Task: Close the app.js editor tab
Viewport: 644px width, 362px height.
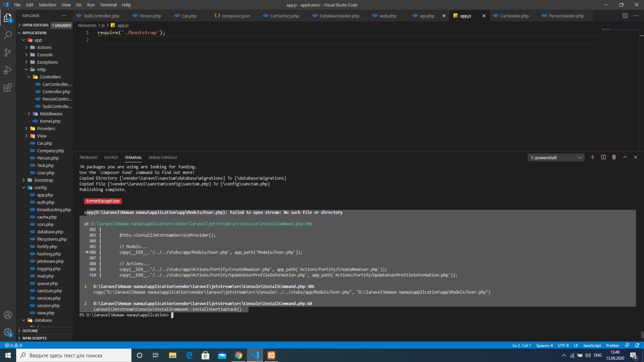Action: tap(485, 16)
